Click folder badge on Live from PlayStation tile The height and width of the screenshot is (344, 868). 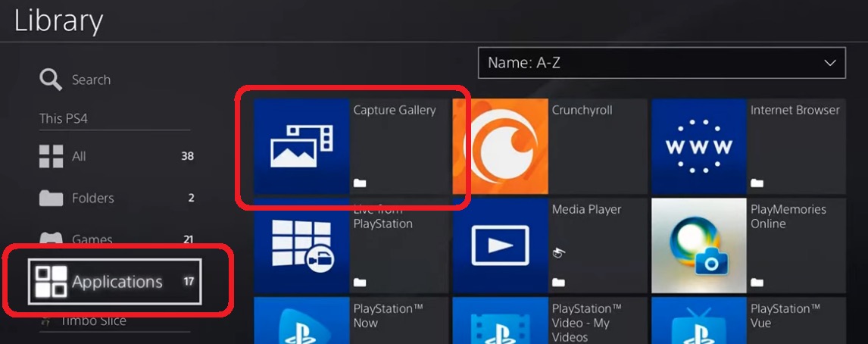[x=359, y=283]
